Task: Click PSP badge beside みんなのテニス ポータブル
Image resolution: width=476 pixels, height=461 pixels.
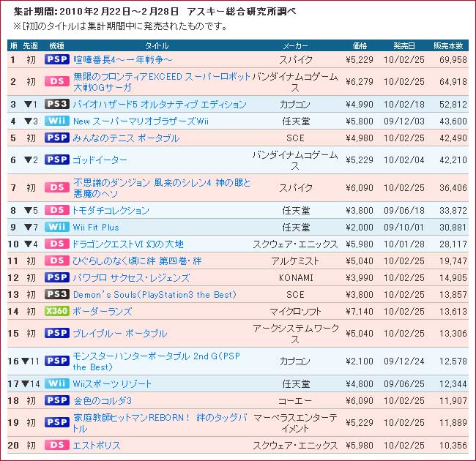Action: click(57, 138)
